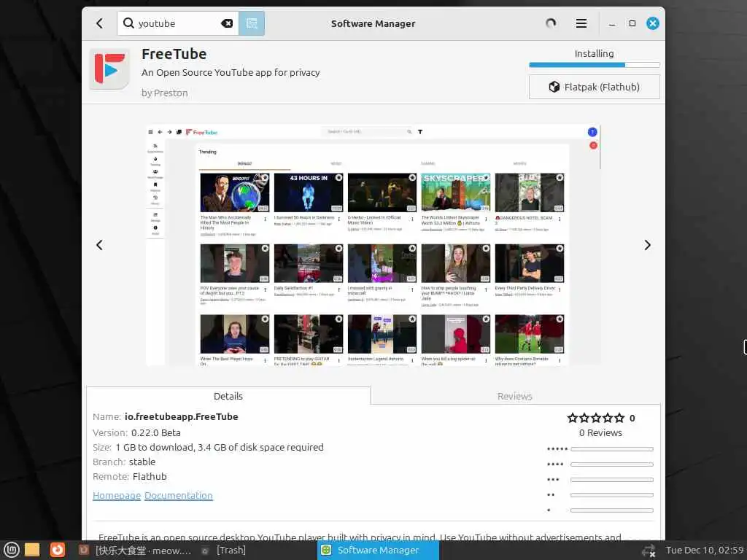
Task: Click the FreeTube title heading
Action: pos(174,54)
